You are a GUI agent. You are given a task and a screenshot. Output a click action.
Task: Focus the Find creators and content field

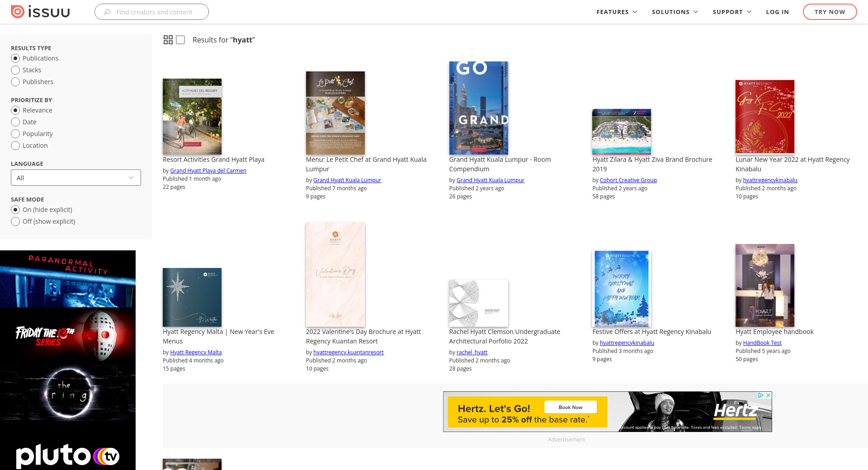[x=155, y=12]
